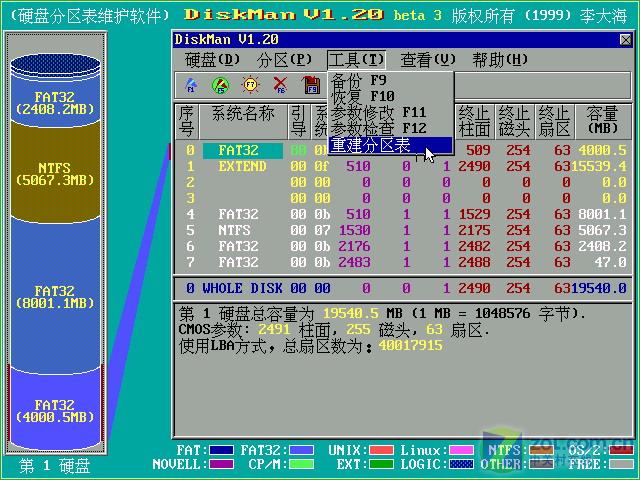The height and width of the screenshot is (480, 640).
Task: Select 重建分区表 menu entry
Action: pos(391,145)
